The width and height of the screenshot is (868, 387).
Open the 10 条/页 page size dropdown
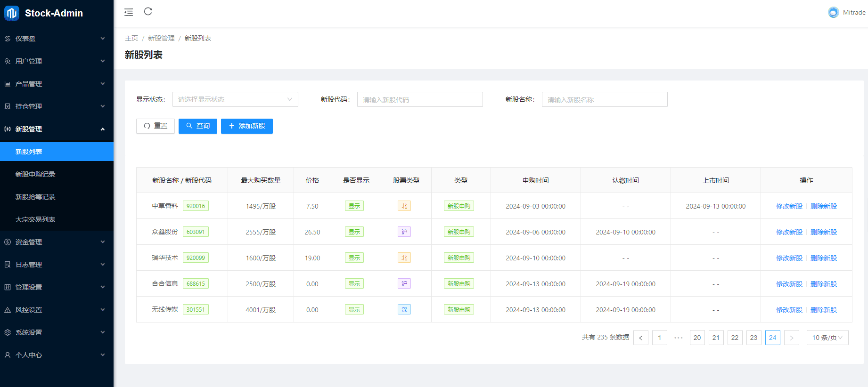pyautogui.click(x=827, y=338)
